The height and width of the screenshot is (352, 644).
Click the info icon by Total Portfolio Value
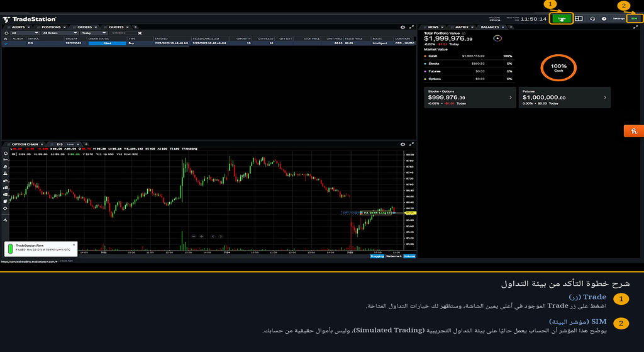point(464,33)
